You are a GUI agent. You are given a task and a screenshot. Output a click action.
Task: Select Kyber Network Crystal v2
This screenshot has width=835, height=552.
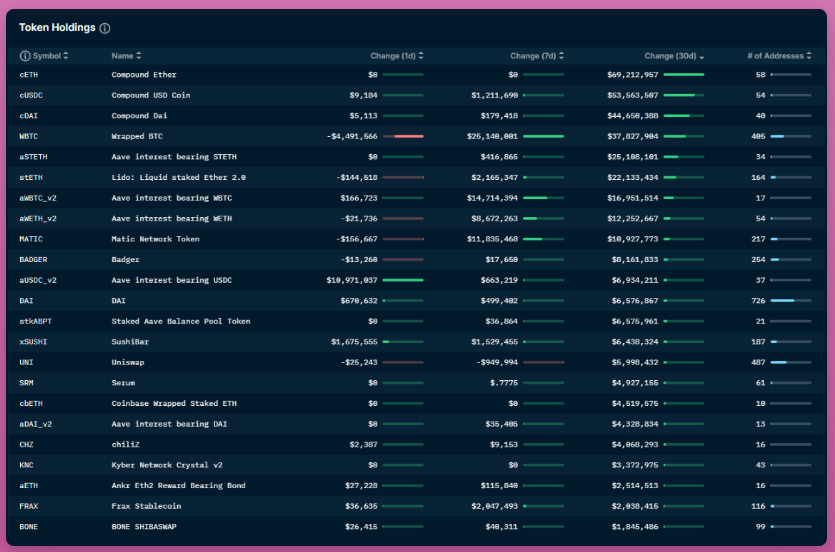click(167, 465)
